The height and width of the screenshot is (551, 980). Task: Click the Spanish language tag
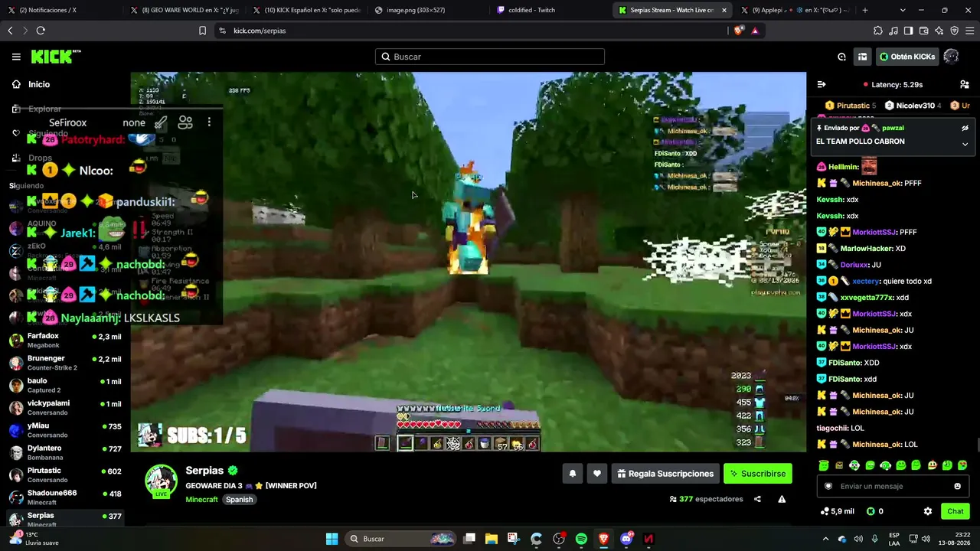pos(239,500)
